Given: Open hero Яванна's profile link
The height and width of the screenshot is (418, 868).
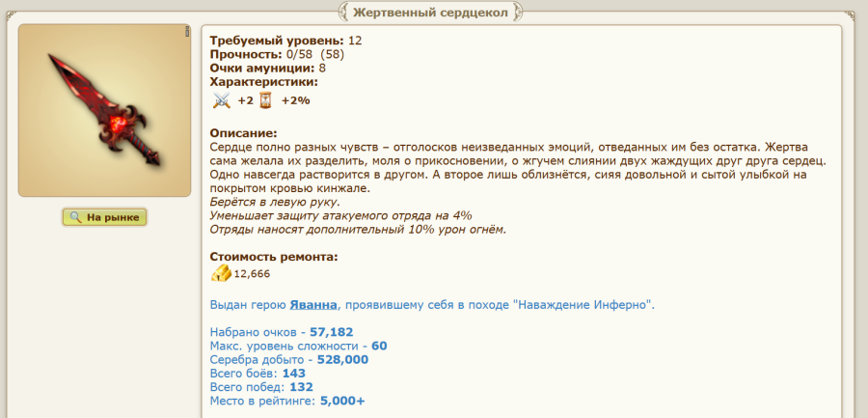Looking at the screenshot, I should (313, 304).
